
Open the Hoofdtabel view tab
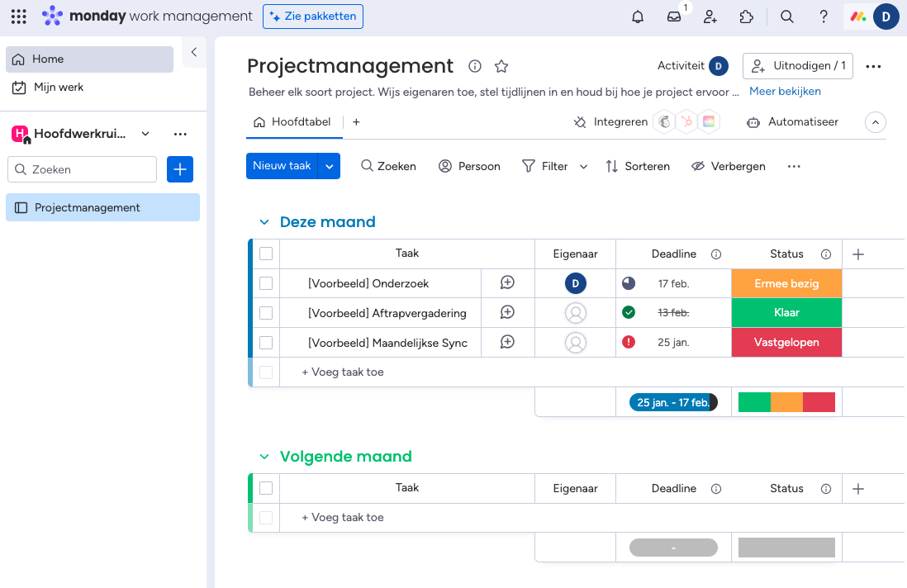coord(292,122)
